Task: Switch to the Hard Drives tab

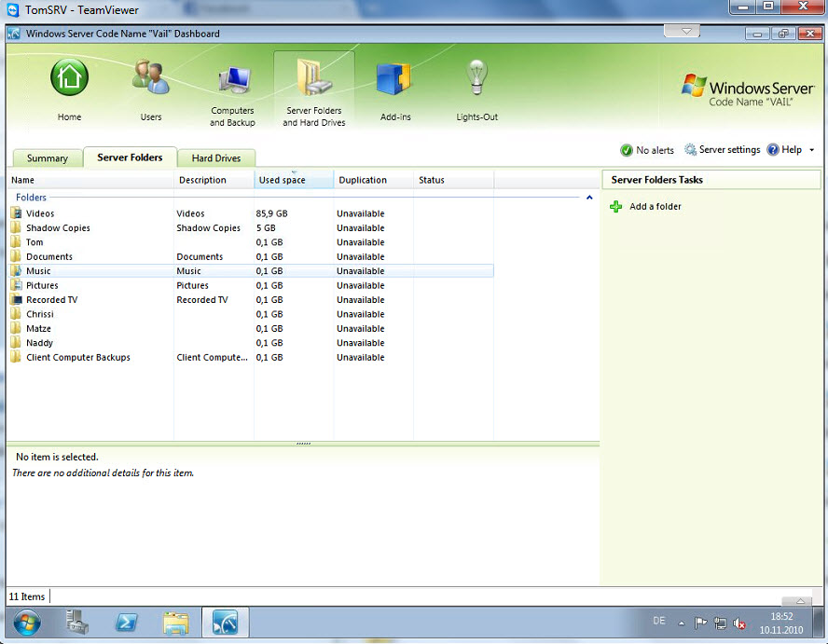Action: point(216,158)
